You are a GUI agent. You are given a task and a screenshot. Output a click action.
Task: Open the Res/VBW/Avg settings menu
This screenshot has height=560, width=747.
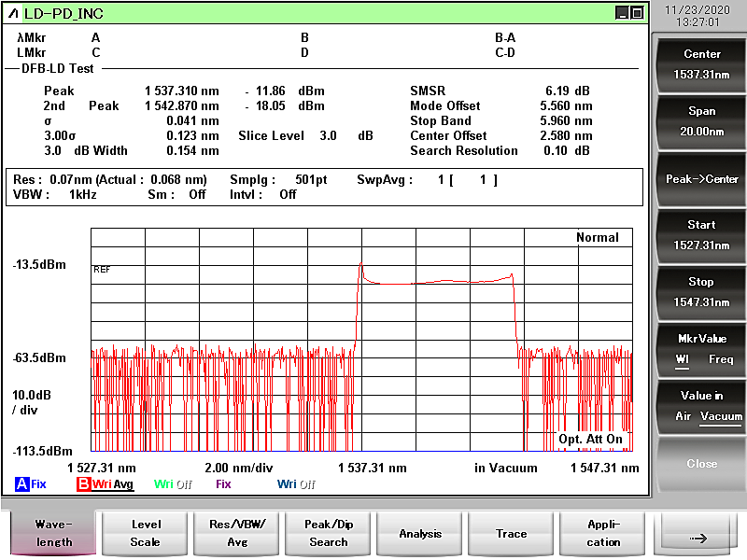[237, 534]
